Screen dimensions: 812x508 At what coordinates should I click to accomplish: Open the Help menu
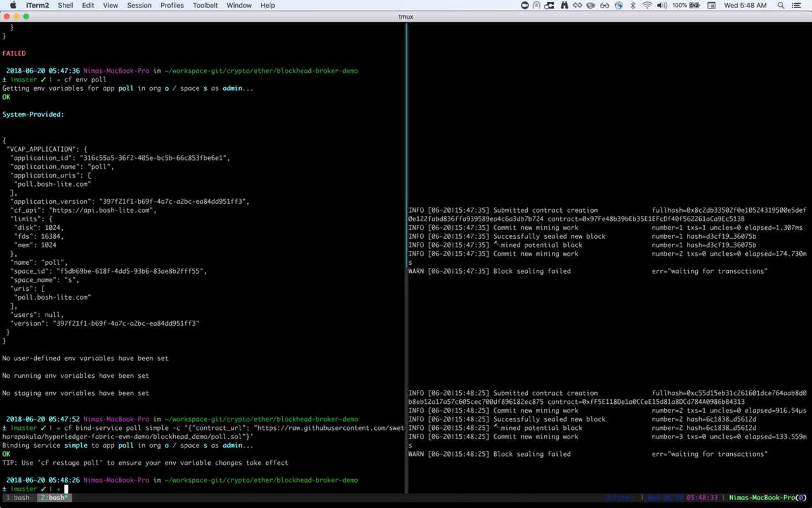coord(268,5)
